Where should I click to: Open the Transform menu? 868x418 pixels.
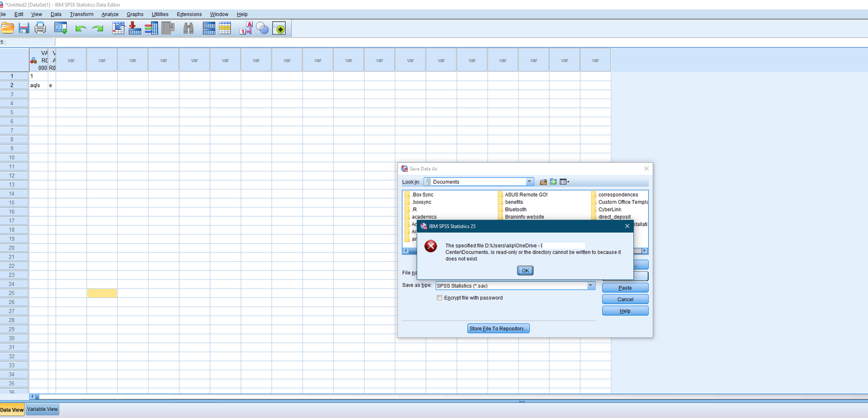point(82,14)
